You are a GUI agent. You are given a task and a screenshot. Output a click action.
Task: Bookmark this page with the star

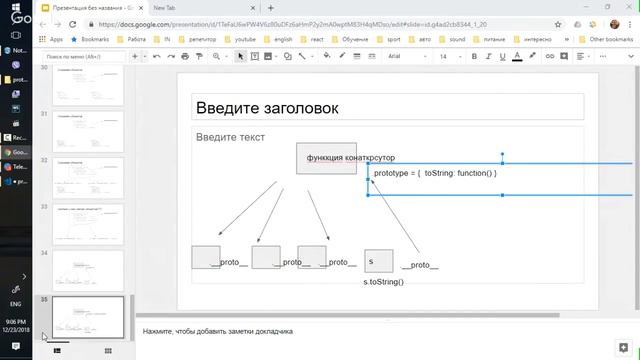pyautogui.click(x=558, y=24)
